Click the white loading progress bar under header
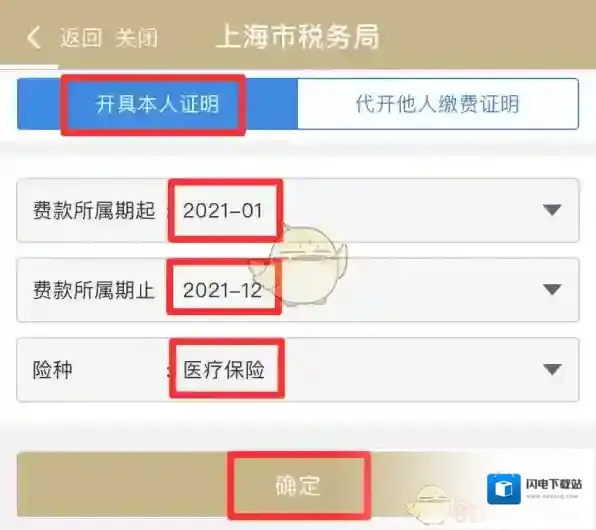 point(29,67)
